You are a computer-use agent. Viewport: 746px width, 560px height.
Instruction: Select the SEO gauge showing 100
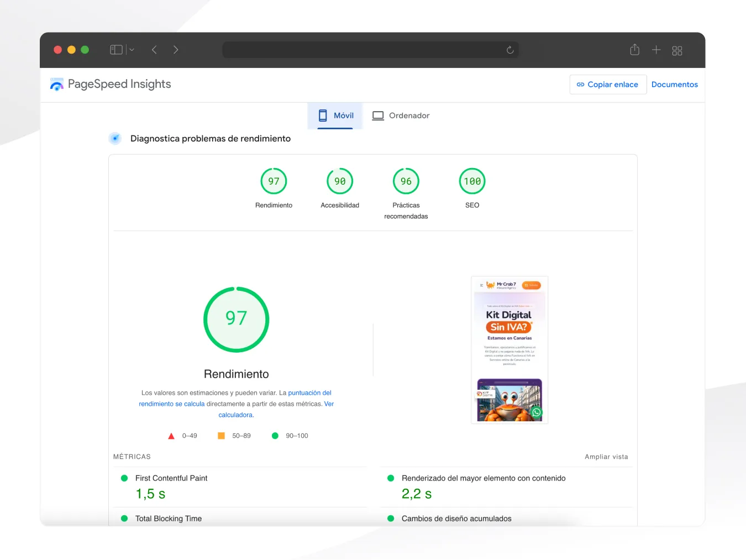472,181
